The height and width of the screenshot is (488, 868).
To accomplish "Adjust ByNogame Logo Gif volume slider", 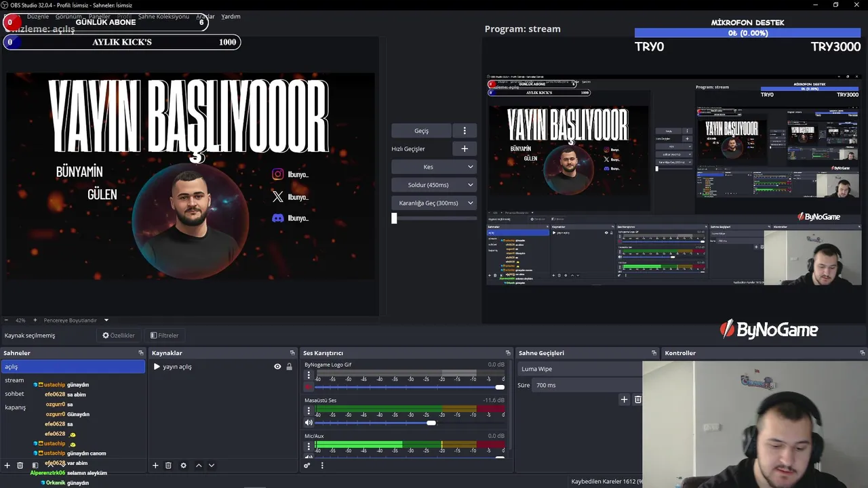I will 410,387.
